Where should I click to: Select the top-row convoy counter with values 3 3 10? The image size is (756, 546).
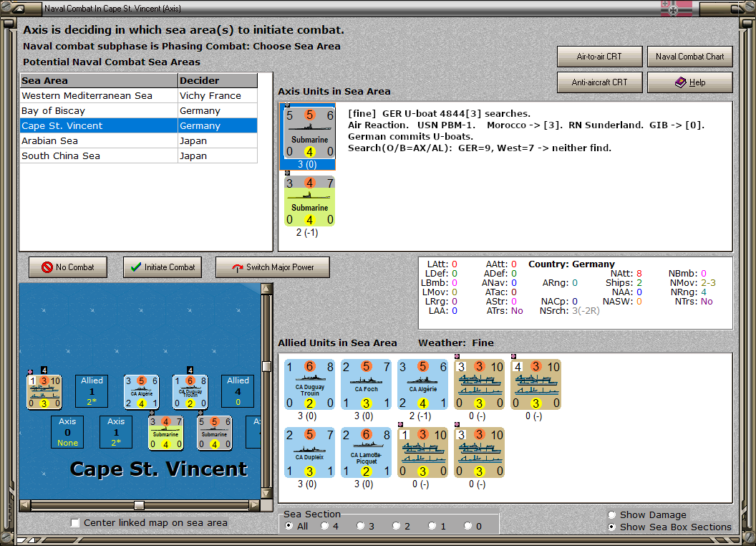click(x=479, y=384)
